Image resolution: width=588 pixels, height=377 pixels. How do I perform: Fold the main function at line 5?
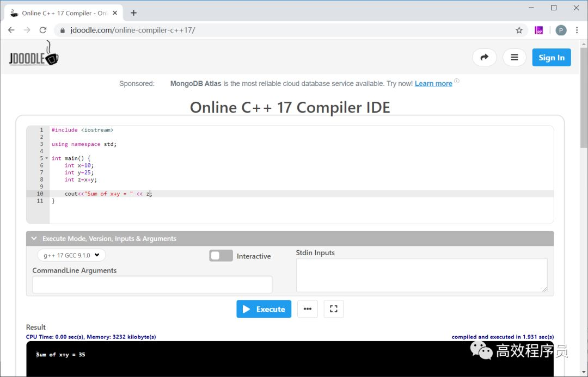[47, 158]
